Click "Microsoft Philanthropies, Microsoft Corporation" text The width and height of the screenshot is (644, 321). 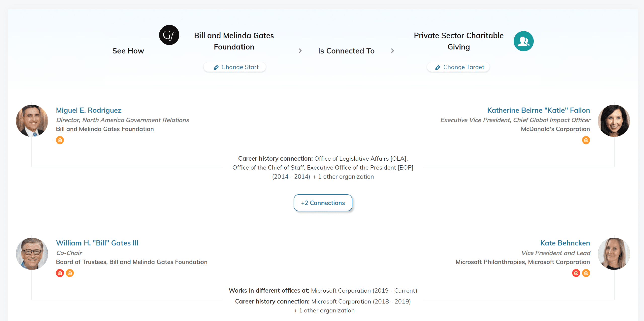pos(523,262)
